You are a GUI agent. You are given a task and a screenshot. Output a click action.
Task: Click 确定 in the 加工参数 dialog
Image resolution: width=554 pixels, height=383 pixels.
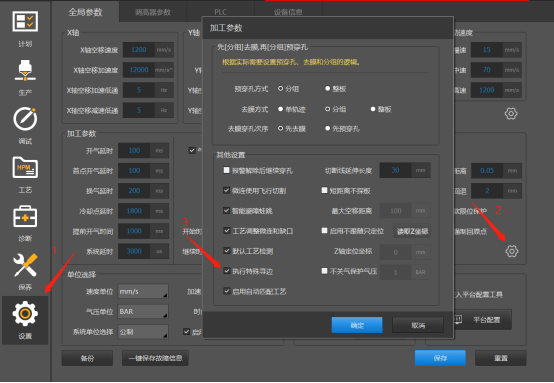pos(357,325)
